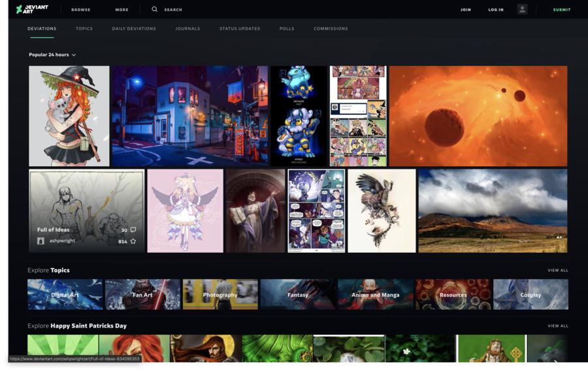Open the saint with Celtic cross thumbnail
The width and height of the screenshot is (588, 372).
491,348
